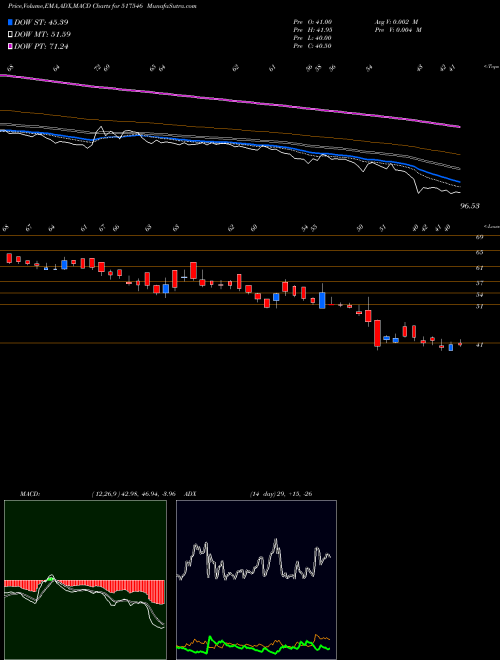The height and width of the screenshot is (660, 500).
Task: Open the dark blue ADX indicator panel
Action: pos(256,580)
